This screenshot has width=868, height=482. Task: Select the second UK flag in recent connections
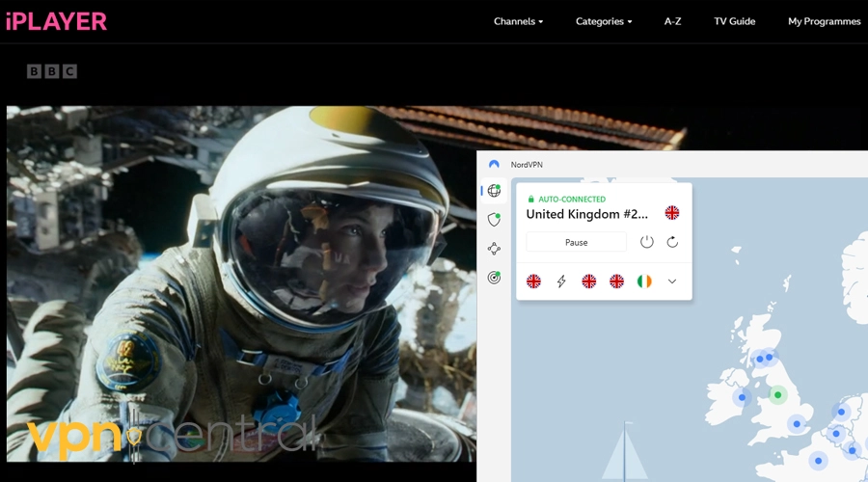[x=589, y=281]
